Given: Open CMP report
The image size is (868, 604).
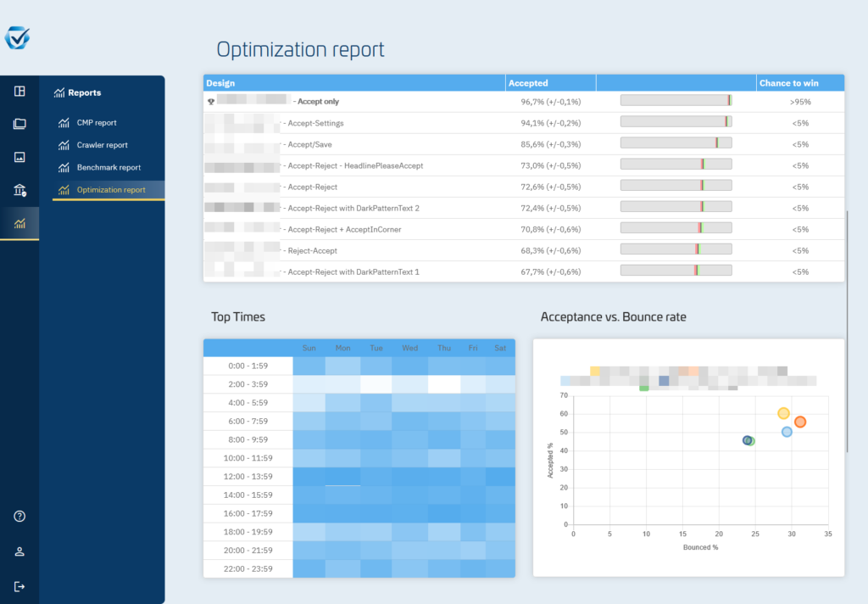Looking at the screenshot, I should point(97,122).
